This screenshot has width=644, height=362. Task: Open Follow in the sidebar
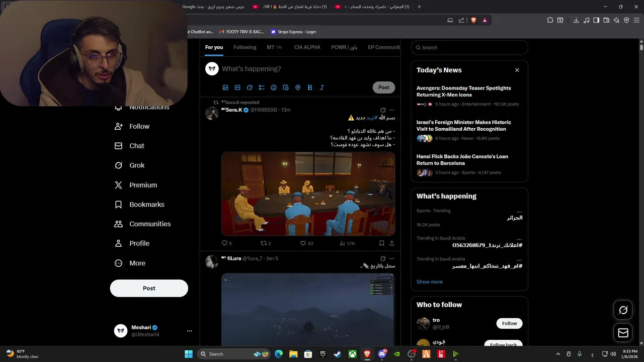132,126
